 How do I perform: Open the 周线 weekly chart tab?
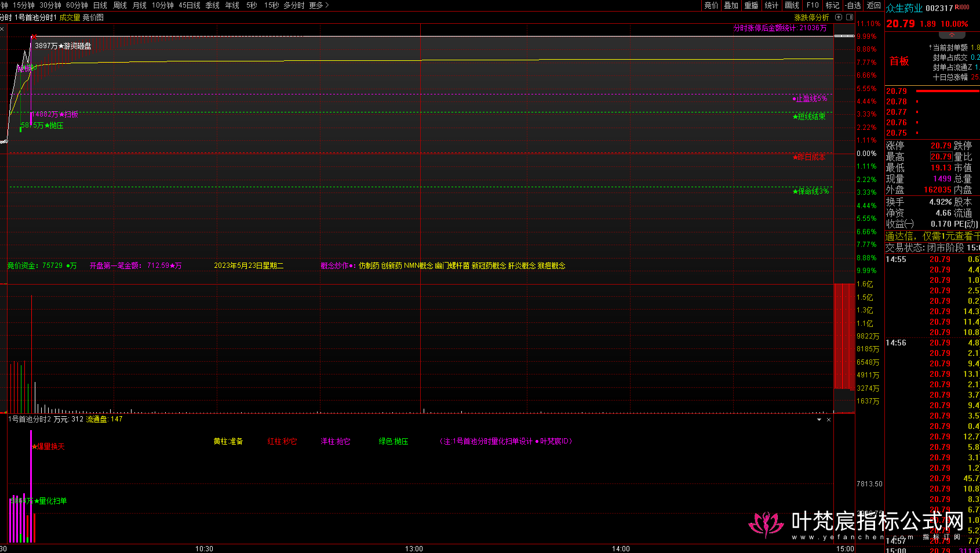[x=120, y=5]
